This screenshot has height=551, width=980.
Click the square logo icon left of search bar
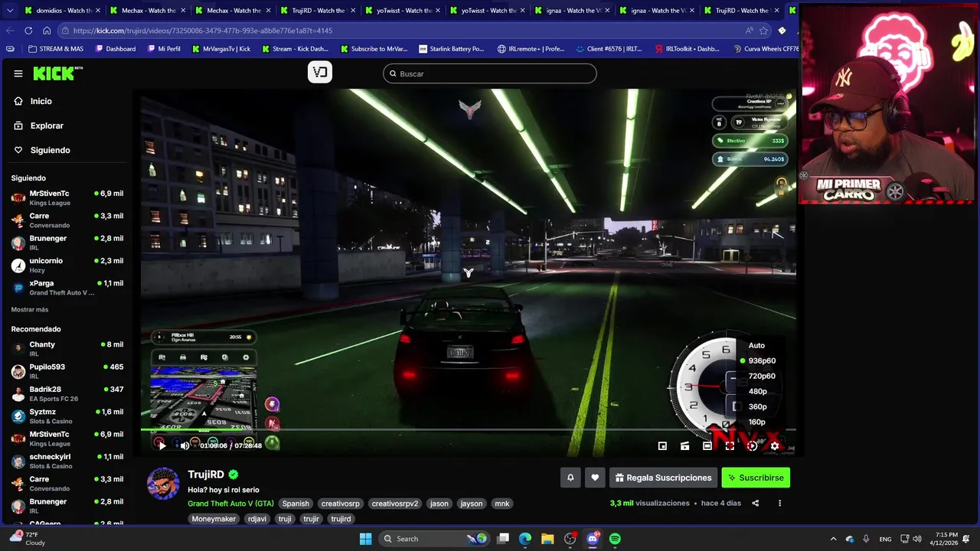coord(320,72)
